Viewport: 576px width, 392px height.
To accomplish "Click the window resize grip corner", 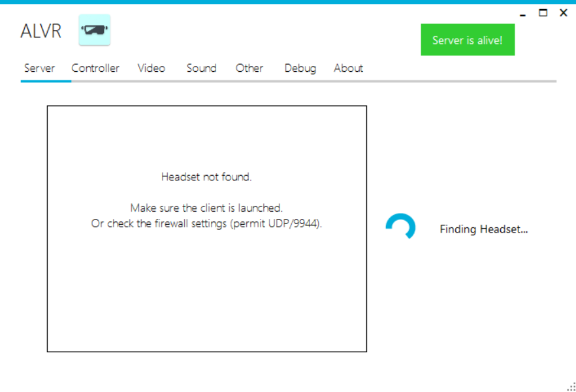I will [x=571, y=387].
